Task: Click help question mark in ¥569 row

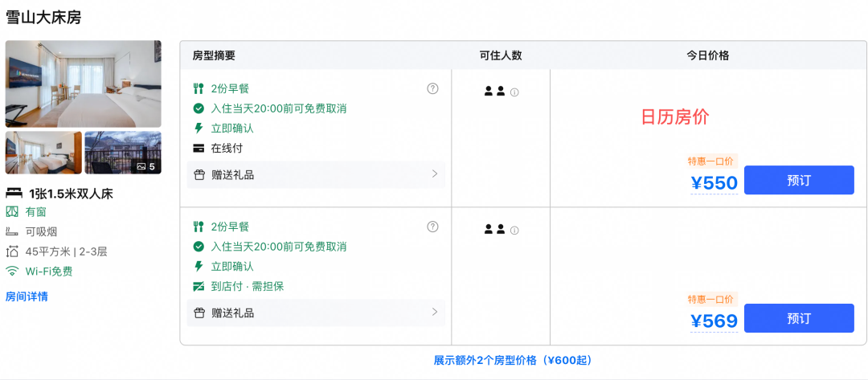Action: 433,227
